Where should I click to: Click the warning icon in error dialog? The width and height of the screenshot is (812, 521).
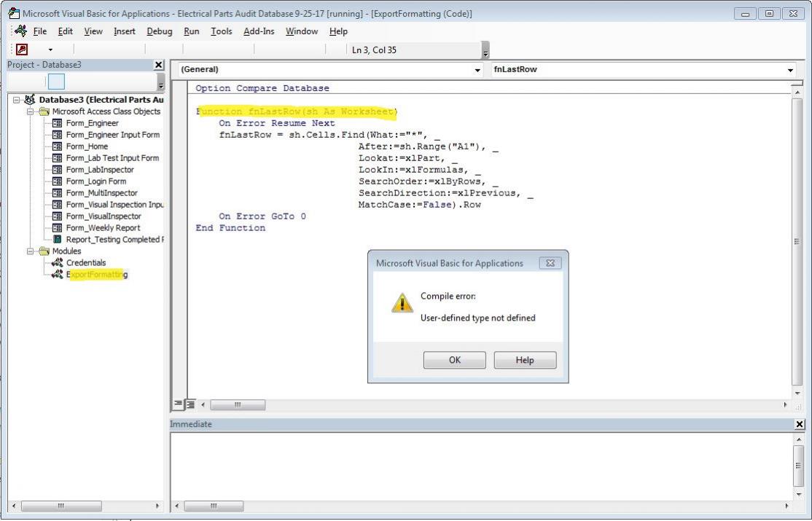click(x=402, y=303)
